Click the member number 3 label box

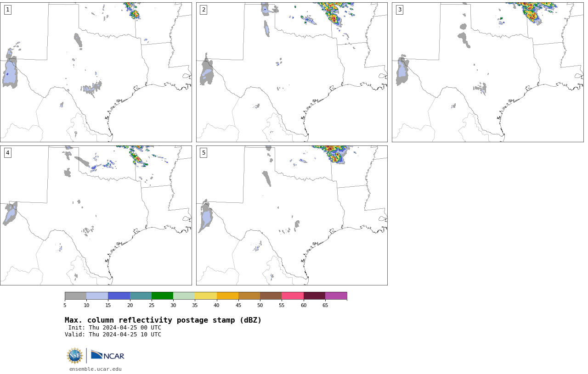point(400,10)
